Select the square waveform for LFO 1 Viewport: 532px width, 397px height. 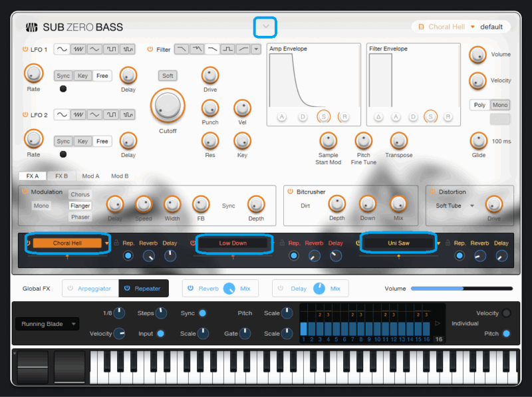tap(111, 49)
